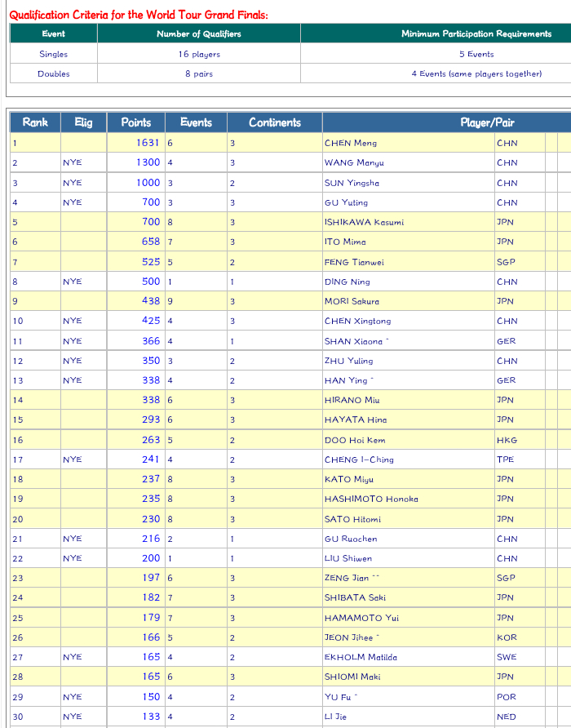Click the Qualification Criteria heading
Screen dimensions: 571x728
coord(139,15)
